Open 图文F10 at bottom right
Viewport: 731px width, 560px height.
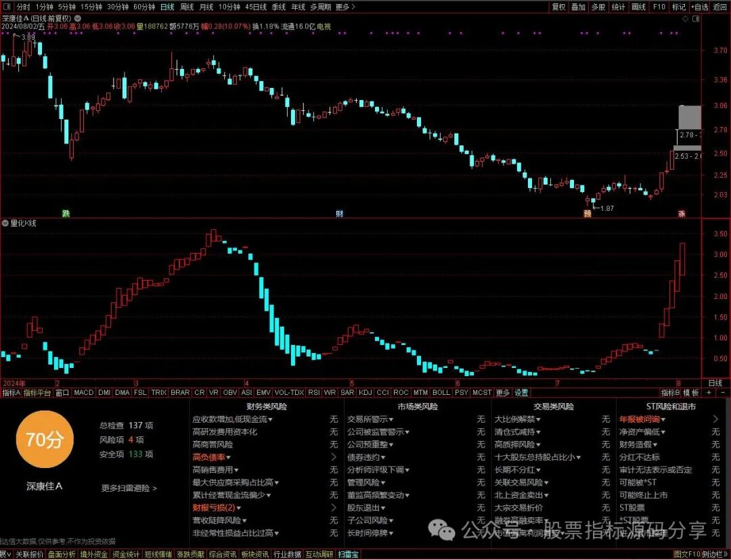[x=687, y=555]
